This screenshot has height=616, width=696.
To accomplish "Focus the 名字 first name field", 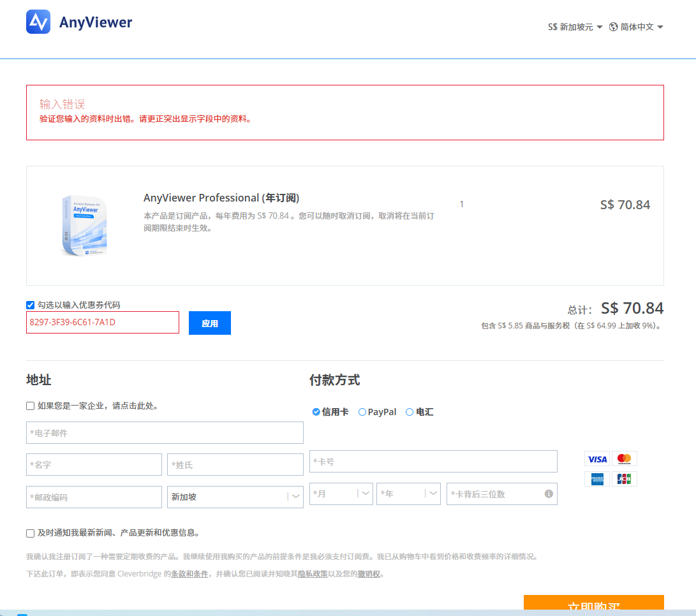I will [x=94, y=465].
